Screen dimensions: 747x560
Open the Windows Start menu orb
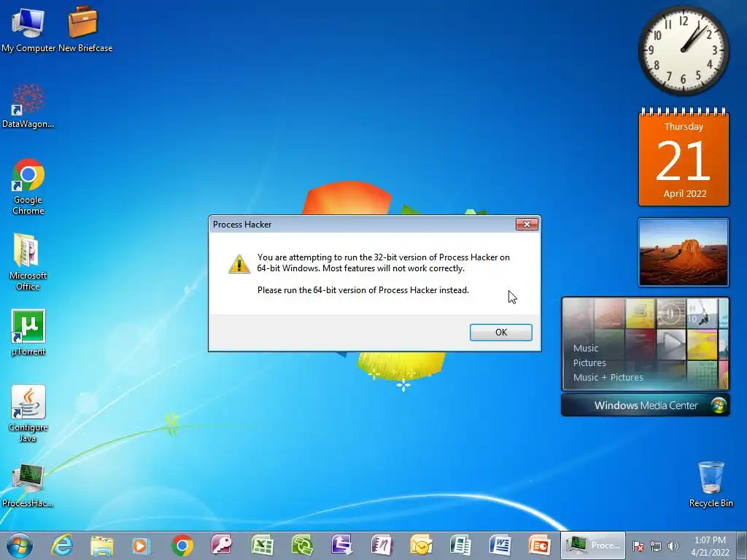click(x=20, y=545)
